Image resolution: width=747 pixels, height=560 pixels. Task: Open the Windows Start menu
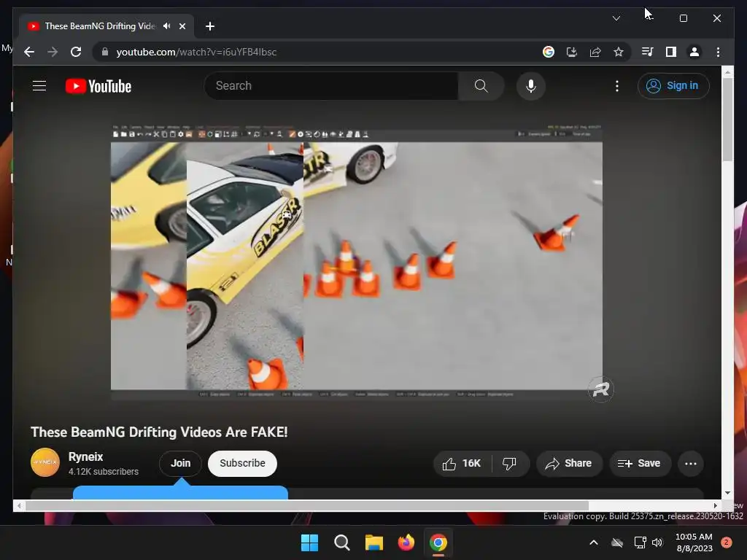(309, 542)
